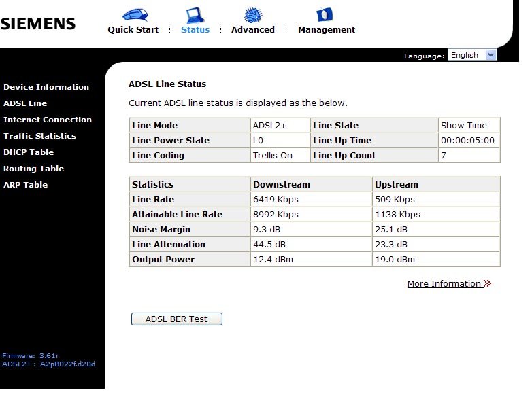Click the ADSL2+ A2pB022f.d20d version text
This screenshot has height=405, width=532.
point(48,364)
